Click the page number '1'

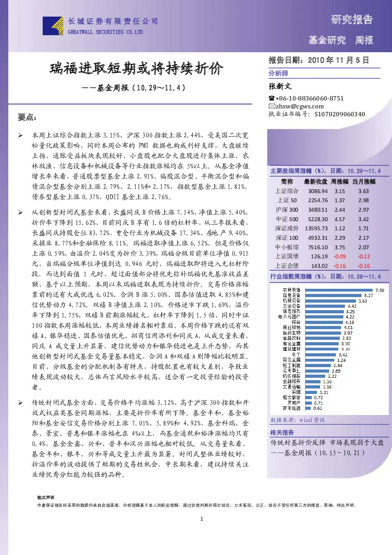point(202,519)
